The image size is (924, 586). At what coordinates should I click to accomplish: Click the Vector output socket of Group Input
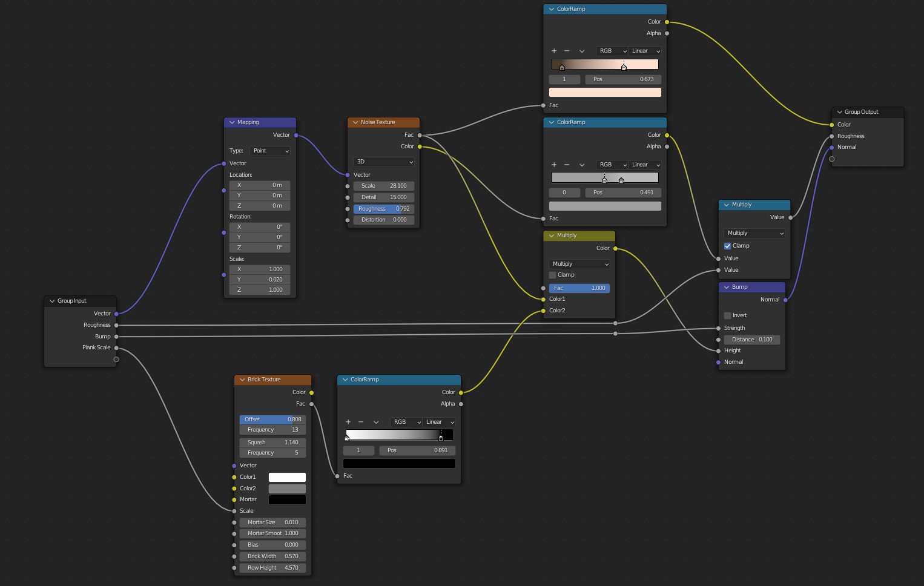(116, 314)
